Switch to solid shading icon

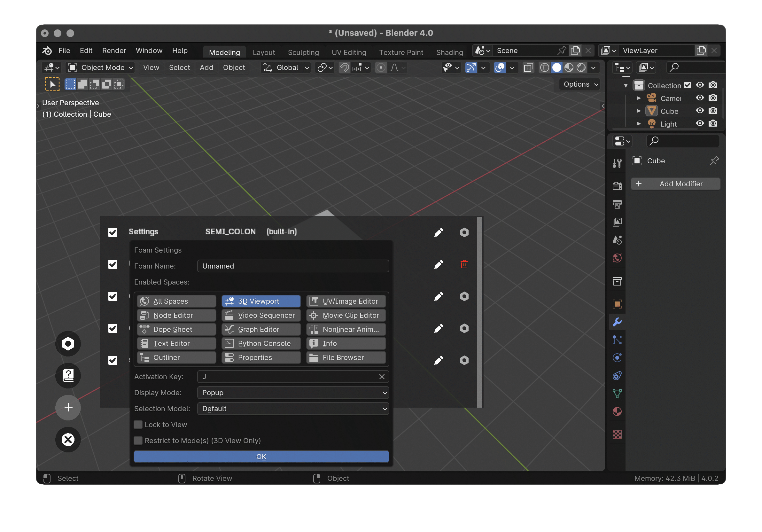[556, 68]
